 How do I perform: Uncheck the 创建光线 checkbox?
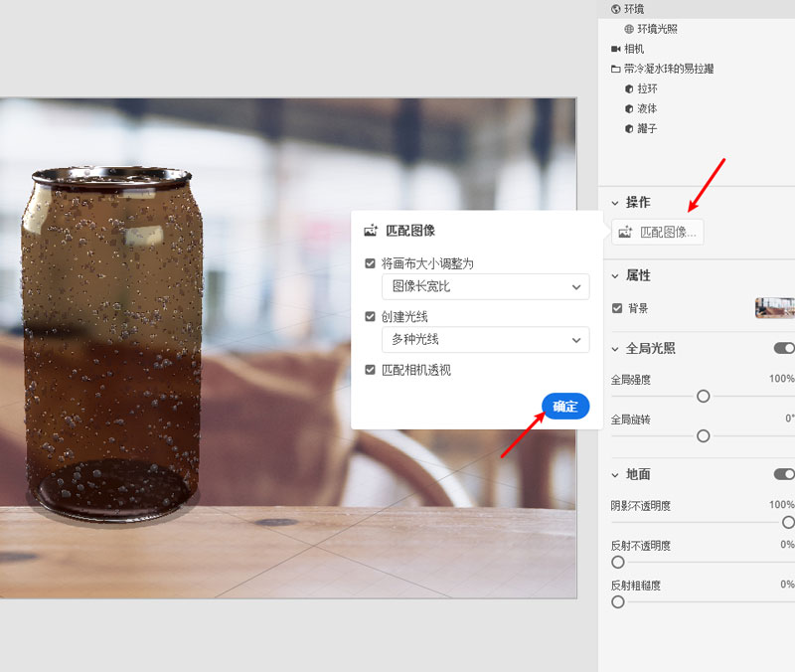coord(371,316)
